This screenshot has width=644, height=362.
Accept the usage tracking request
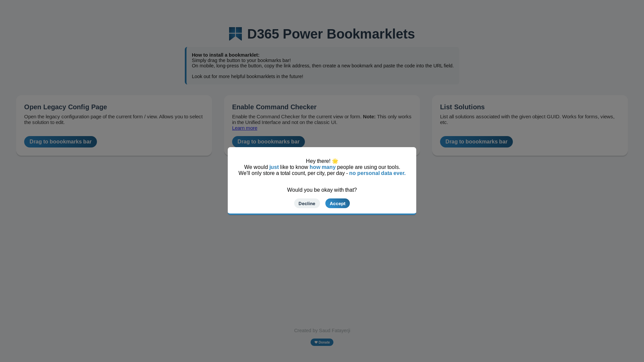pyautogui.click(x=337, y=203)
